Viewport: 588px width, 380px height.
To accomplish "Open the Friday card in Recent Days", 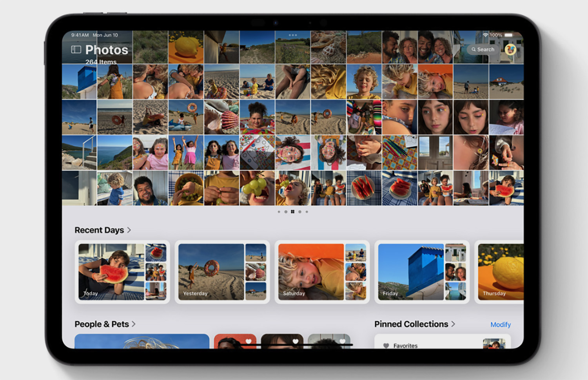I will pos(422,272).
